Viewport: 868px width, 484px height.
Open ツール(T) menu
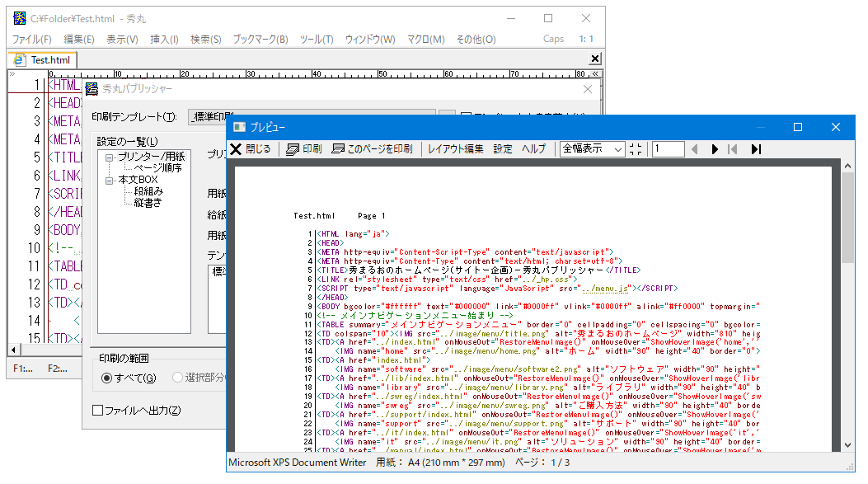coord(317,40)
